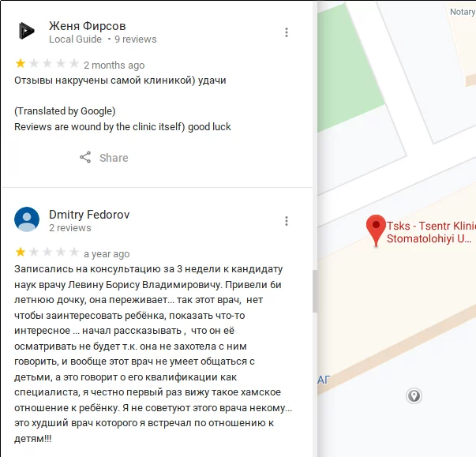The width and height of the screenshot is (476, 457).
Task: Open more options menu for Dmitry Fedorov's review
Action: (287, 221)
